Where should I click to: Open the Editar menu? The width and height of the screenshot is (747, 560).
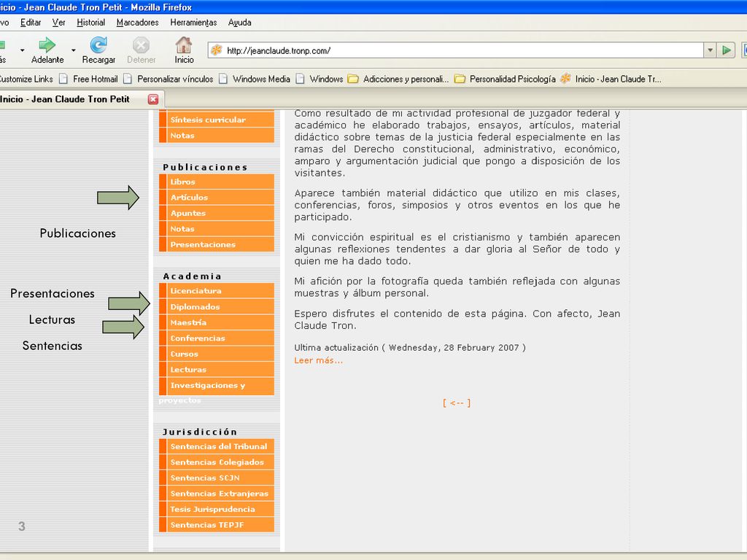click(x=31, y=23)
